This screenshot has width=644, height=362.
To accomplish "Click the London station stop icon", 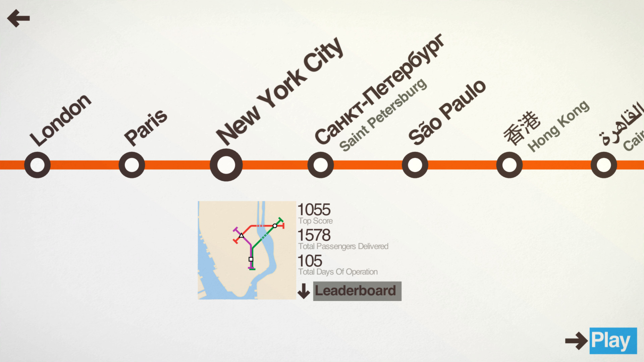I will (37, 165).
